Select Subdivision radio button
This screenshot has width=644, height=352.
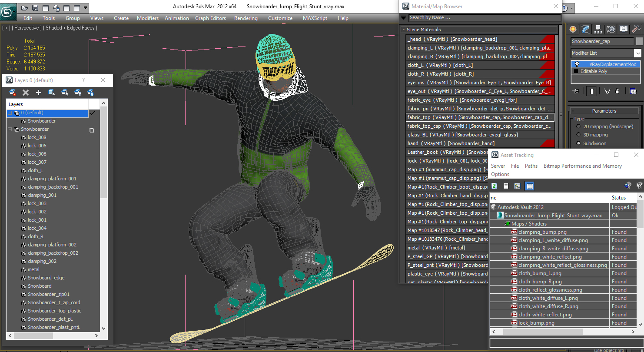(x=578, y=143)
